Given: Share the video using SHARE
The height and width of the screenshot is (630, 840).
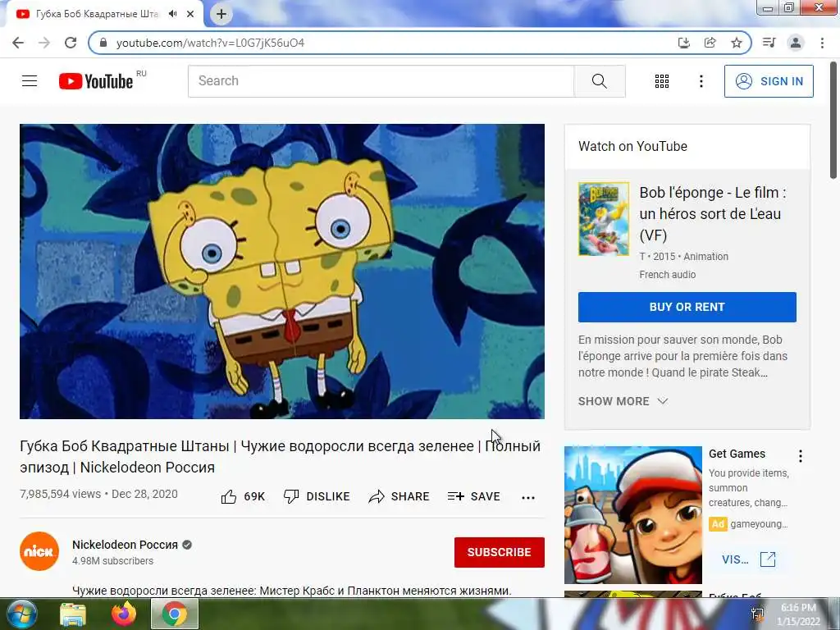Looking at the screenshot, I should 399,496.
